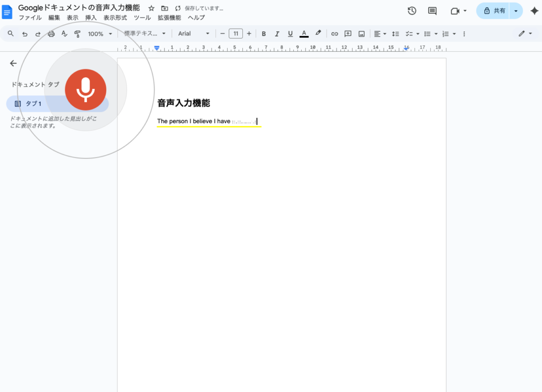Toggle bold formatting
Image resolution: width=542 pixels, height=392 pixels.
[x=264, y=34]
